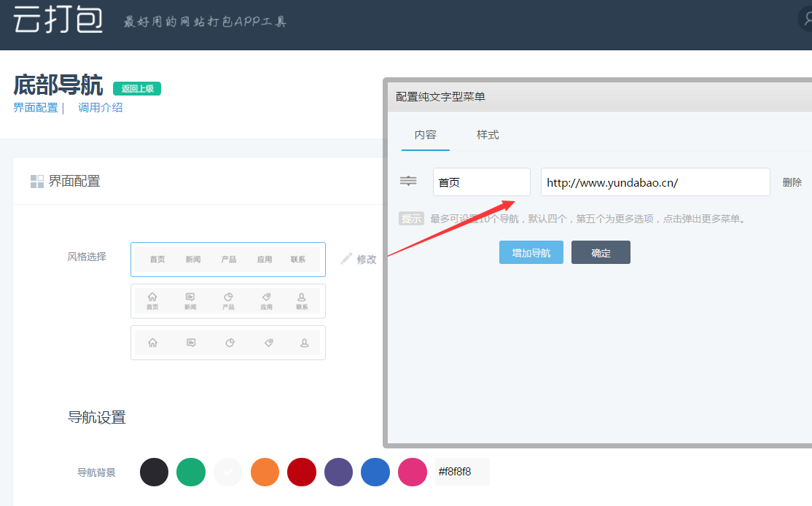Switch to the 内容 tab
Image resolution: width=812 pixels, height=506 pixels.
pyautogui.click(x=426, y=135)
